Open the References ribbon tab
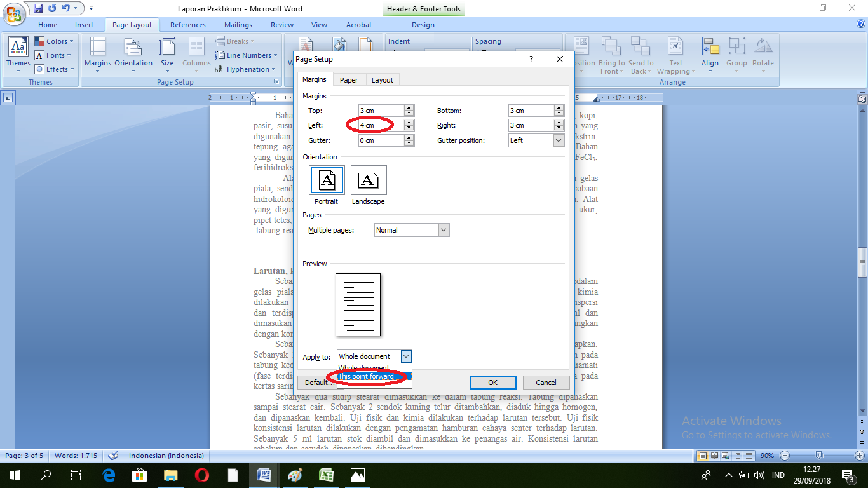 pyautogui.click(x=188, y=25)
